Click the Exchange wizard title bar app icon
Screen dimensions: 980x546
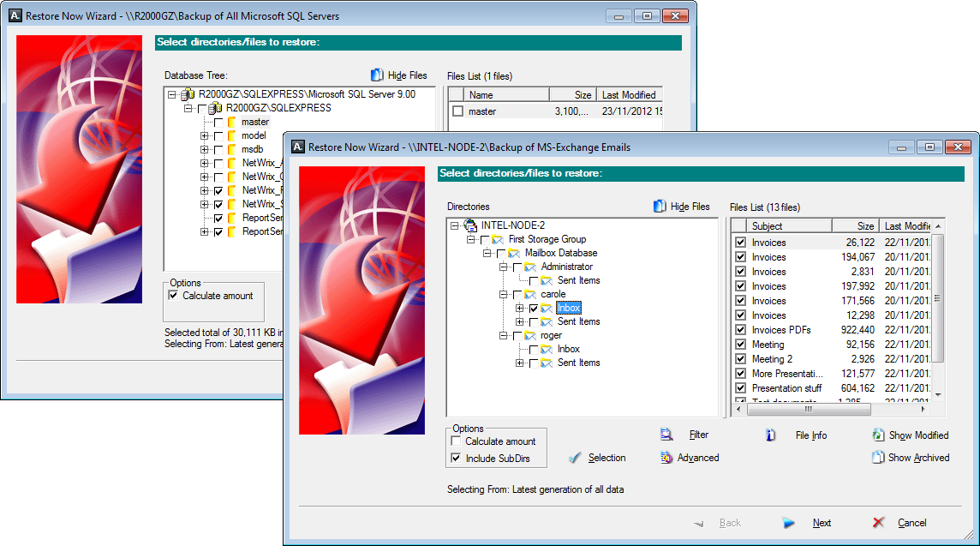point(298,147)
